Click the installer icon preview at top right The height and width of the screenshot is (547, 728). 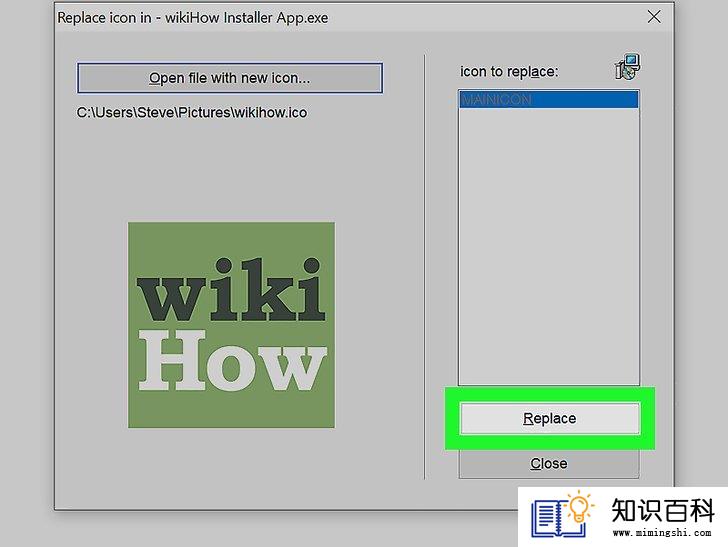click(x=627, y=67)
